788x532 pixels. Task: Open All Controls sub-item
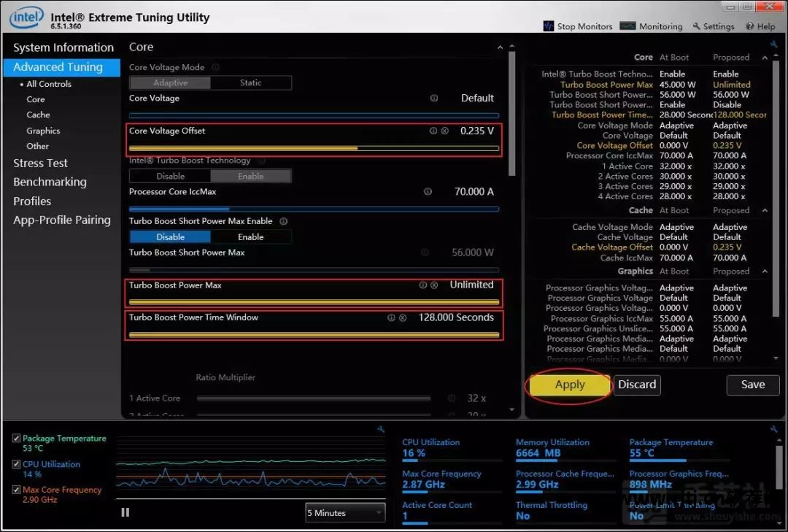[x=49, y=84]
